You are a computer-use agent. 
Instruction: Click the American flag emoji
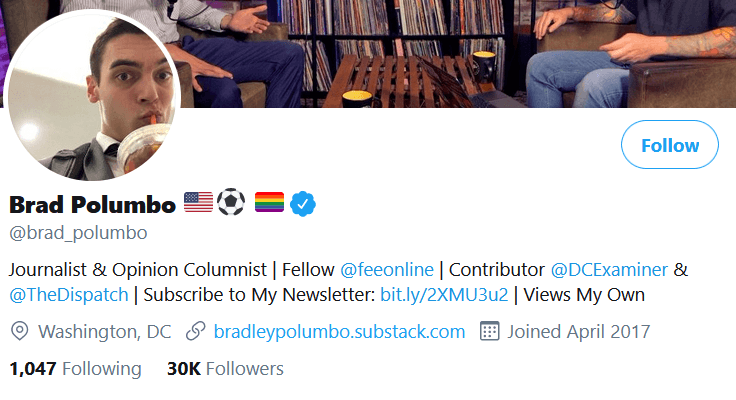198,204
